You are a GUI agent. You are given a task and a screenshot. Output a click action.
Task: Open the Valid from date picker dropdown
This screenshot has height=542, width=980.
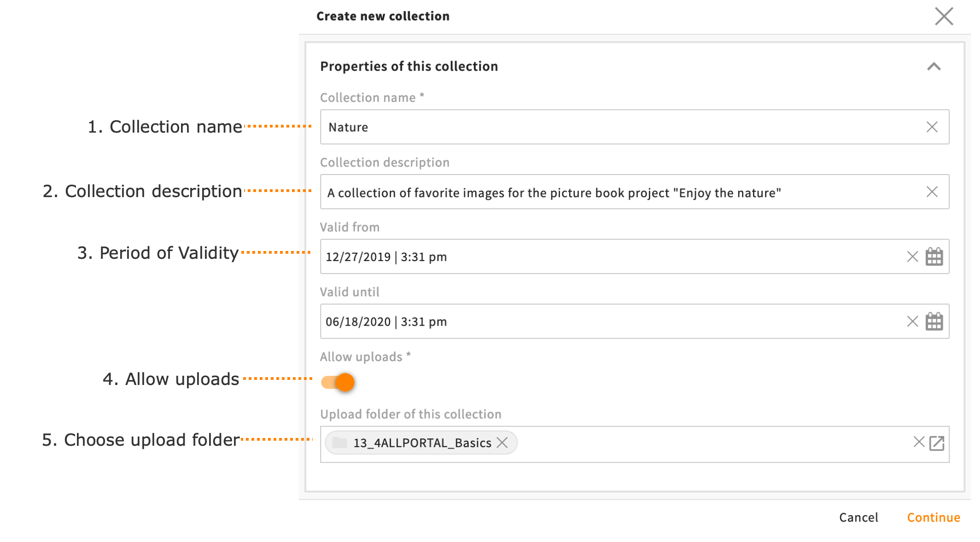(934, 256)
